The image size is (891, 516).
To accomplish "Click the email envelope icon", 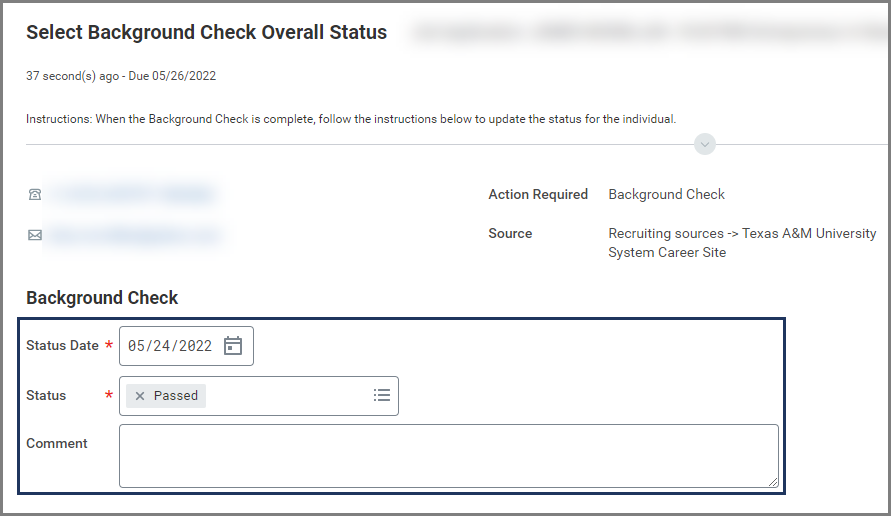I will tap(35, 236).
